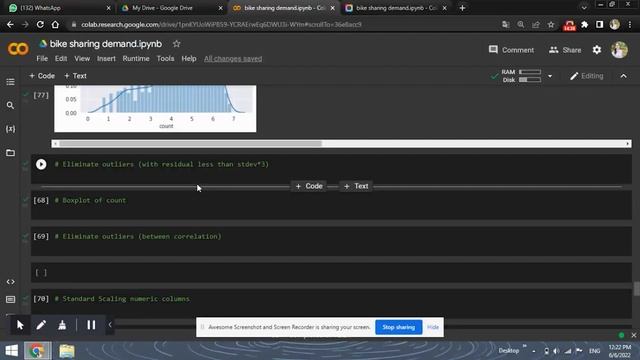Go back in browser history
Image resolution: width=640 pixels, height=360 pixels.
point(10,24)
